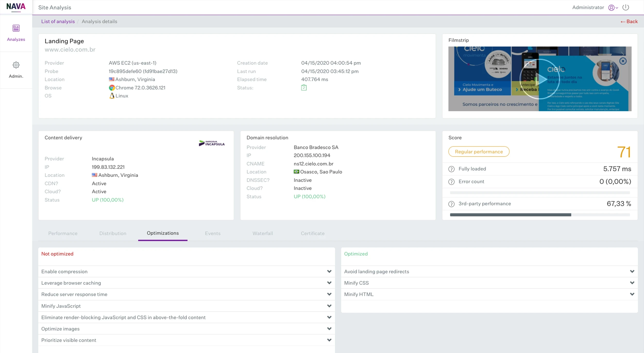This screenshot has height=353, width=644.
Task: Click the Site Analysis header title
Action: point(55,7)
